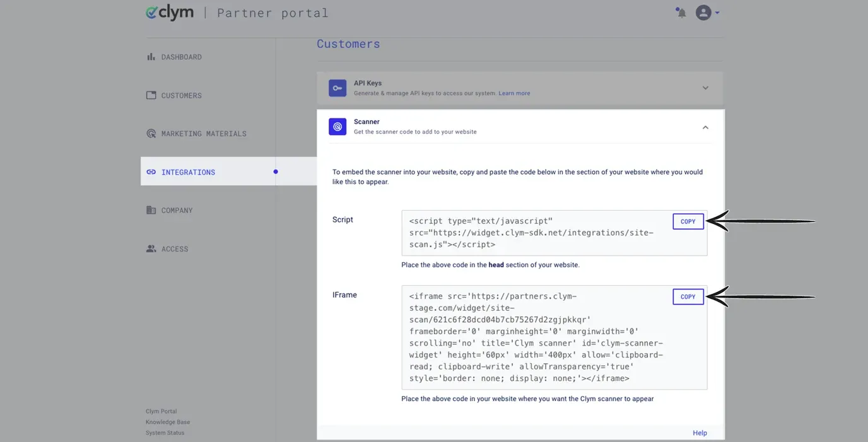Click the Customers window icon
This screenshot has width=868, height=442.
[x=151, y=95]
